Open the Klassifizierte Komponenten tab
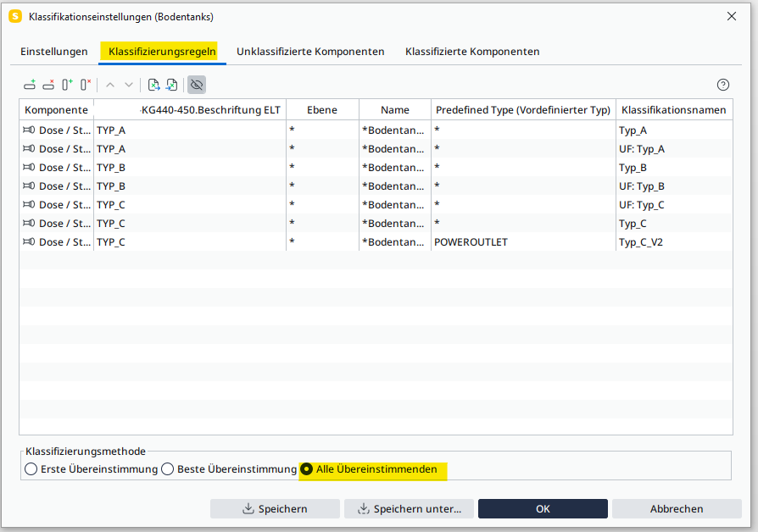Screen dimensions: 758x532 pyautogui.click(x=472, y=52)
